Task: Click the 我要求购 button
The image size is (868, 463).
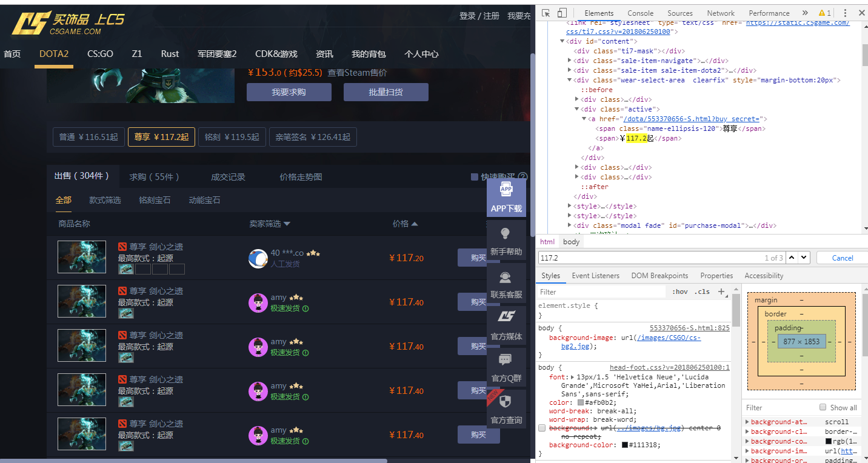Action: (289, 92)
